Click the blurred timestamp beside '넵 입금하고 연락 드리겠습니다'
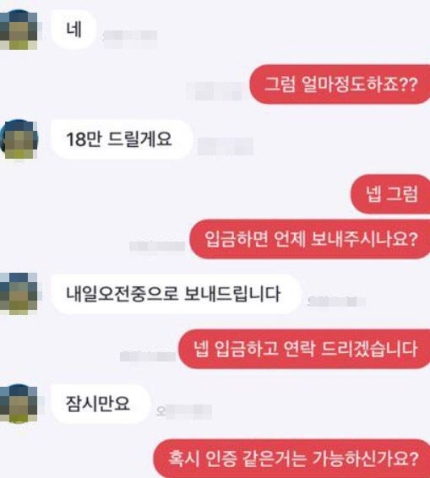Viewport: 430px width, 478px height. tap(148, 356)
